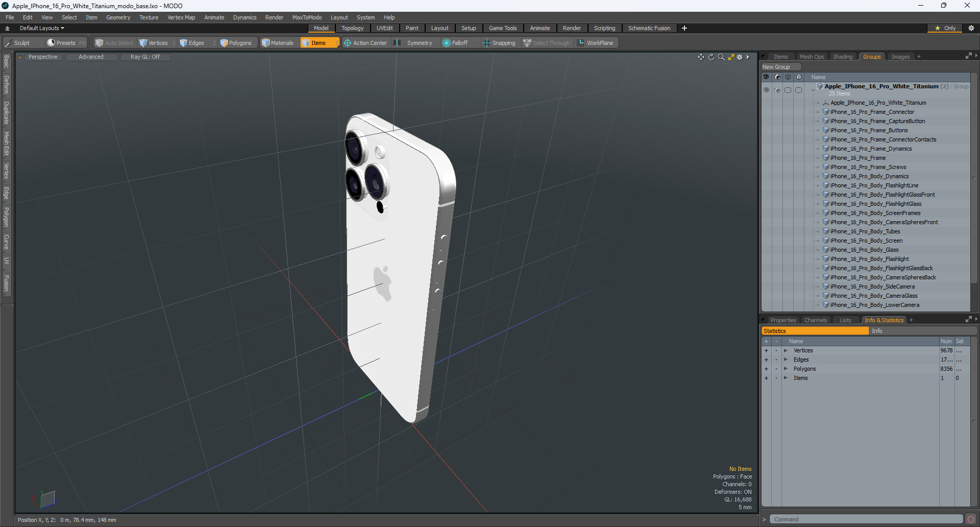
Task: Open Default Layouts dropdown
Action: pyautogui.click(x=42, y=28)
